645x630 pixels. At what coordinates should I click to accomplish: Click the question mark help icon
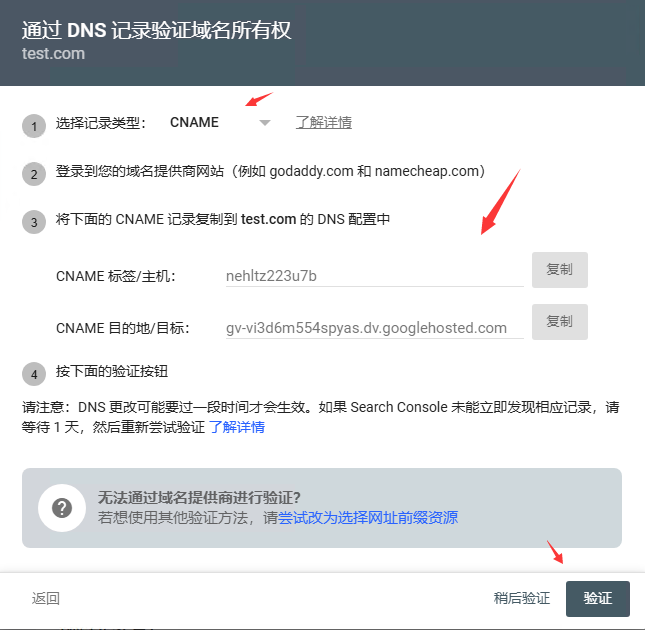[x=62, y=508]
